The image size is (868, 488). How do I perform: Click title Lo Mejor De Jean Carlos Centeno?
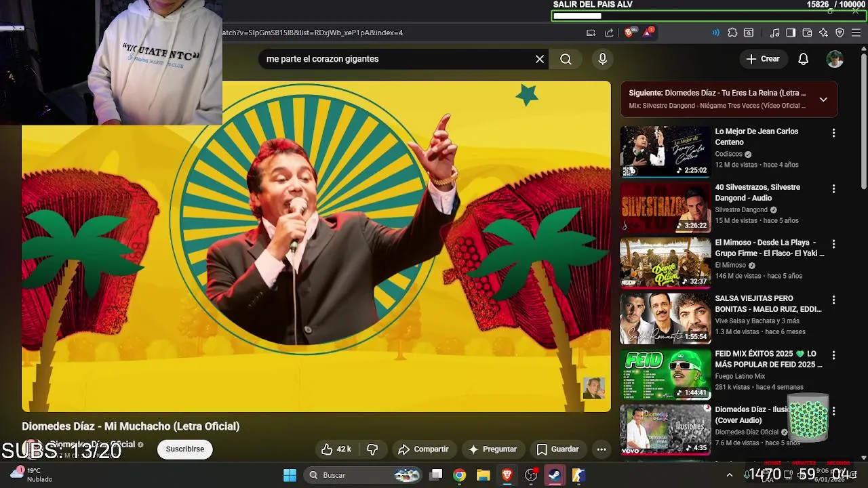click(756, 137)
